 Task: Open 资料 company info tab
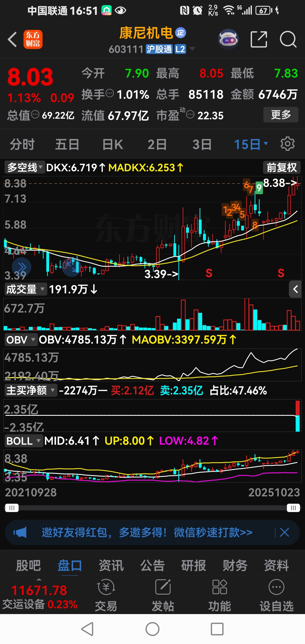coord(276,565)
